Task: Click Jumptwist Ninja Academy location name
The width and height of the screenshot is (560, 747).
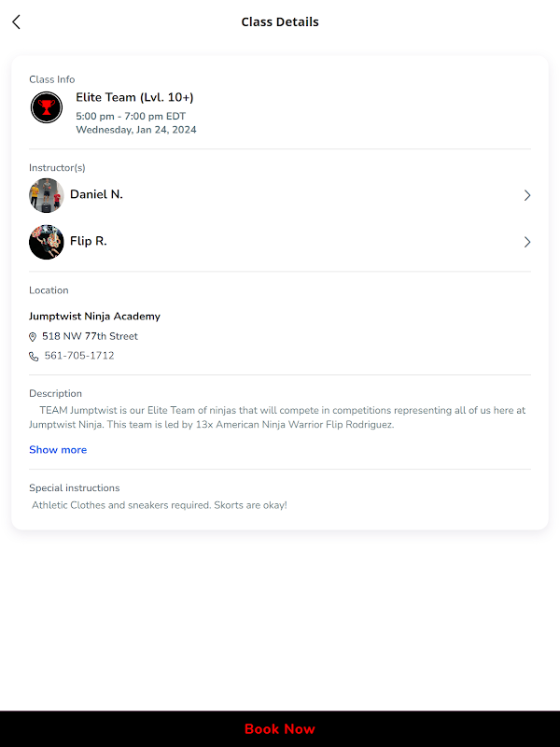Action: click(x=94, y=317)
